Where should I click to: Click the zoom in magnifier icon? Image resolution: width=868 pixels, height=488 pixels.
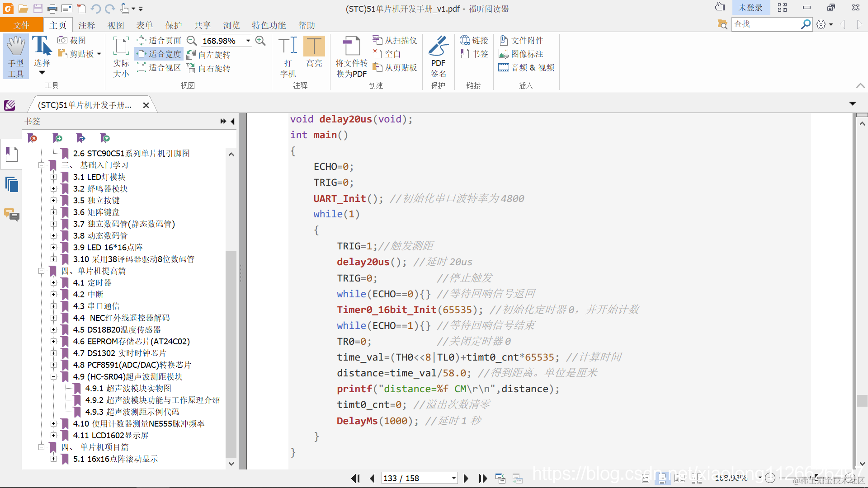point(260,41)
